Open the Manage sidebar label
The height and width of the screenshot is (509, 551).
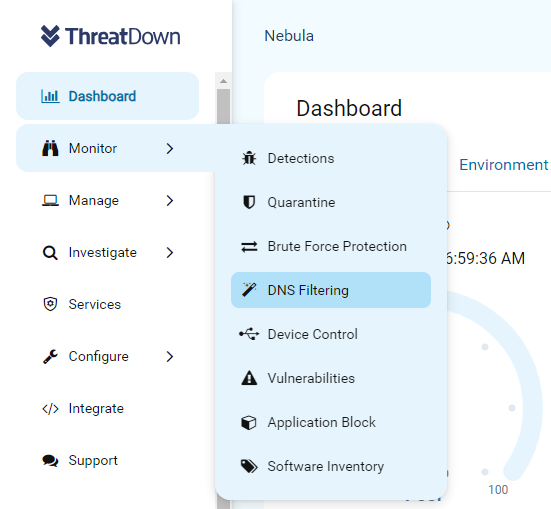point(94,200)
